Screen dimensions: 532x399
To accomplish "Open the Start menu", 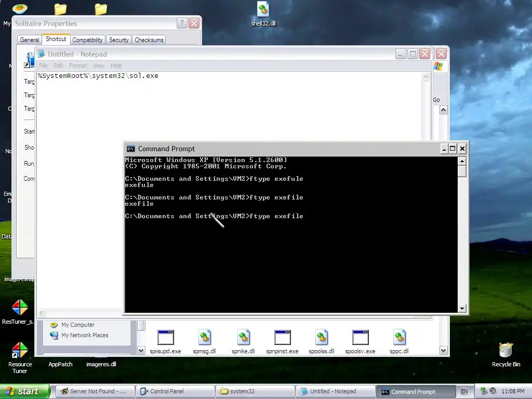I will coord(24,392).
